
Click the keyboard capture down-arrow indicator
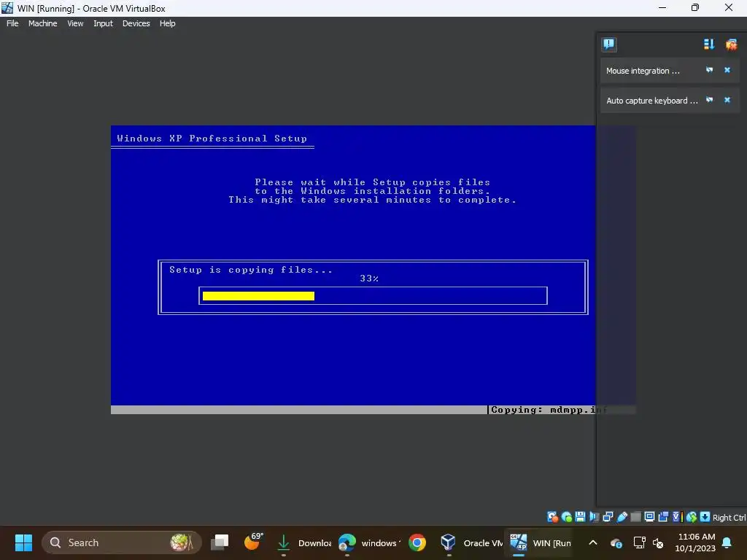pos(705,517)
